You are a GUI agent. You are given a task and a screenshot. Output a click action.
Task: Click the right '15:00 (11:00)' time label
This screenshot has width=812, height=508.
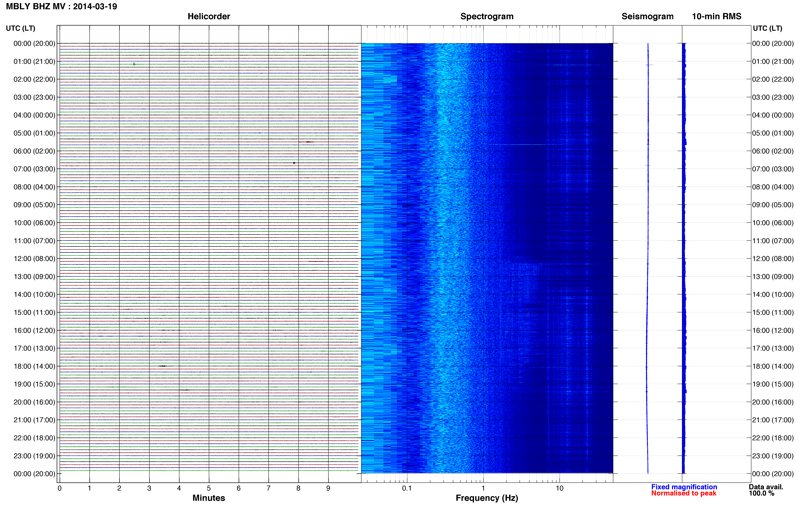(773, 312)
